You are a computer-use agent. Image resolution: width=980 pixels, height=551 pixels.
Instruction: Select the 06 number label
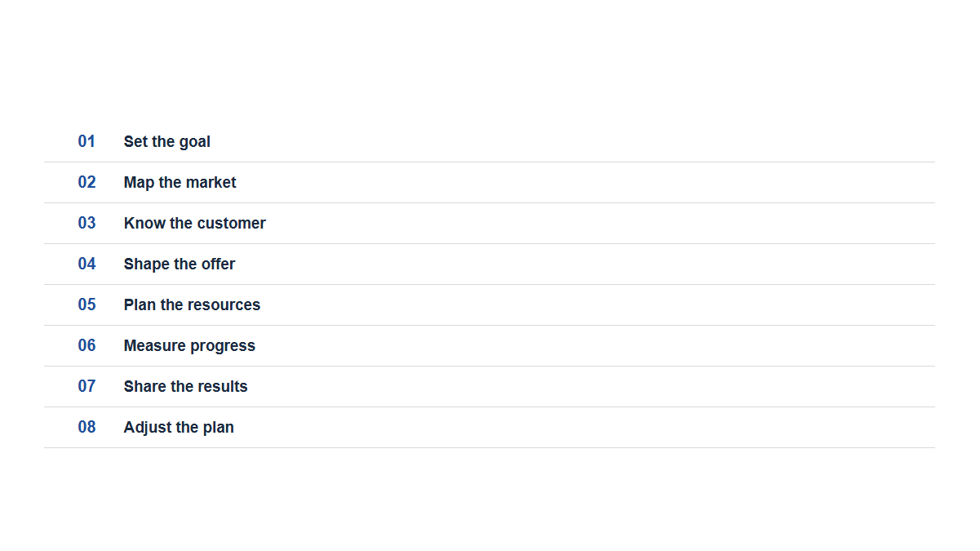point(86,345)
